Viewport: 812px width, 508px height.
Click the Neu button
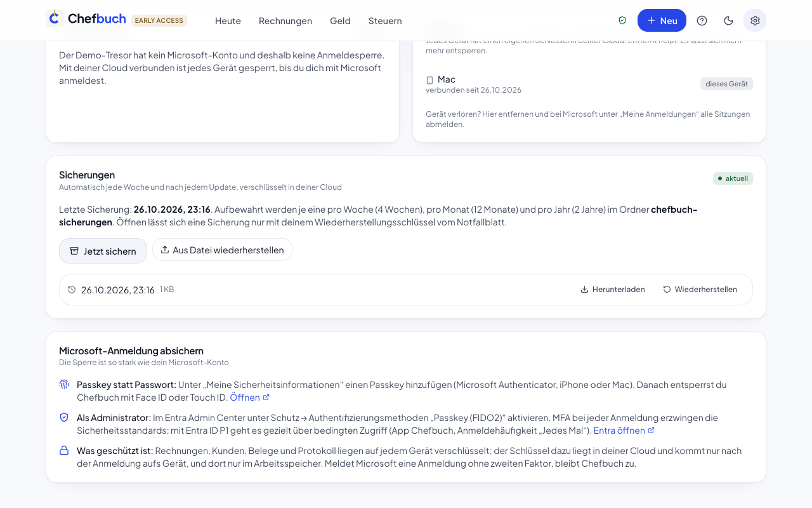coord(662,20)
